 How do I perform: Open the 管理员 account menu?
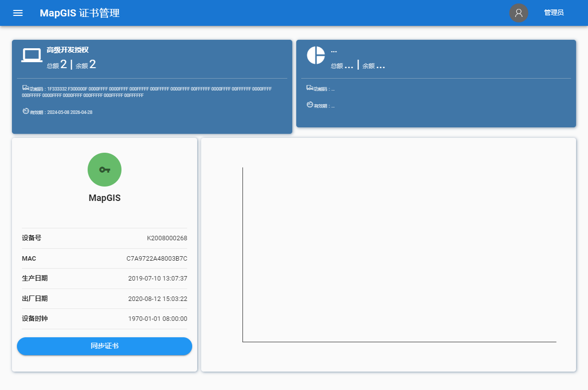(x=554, y=13)
